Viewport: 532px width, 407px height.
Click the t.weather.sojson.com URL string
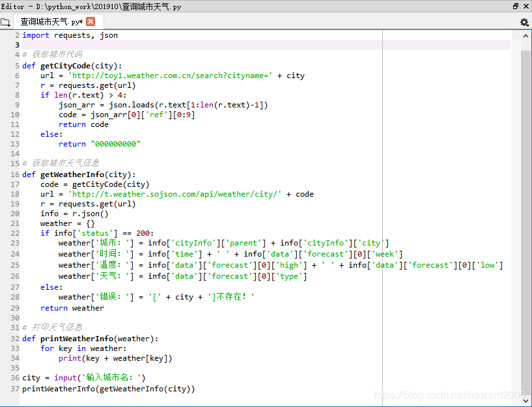175,194
